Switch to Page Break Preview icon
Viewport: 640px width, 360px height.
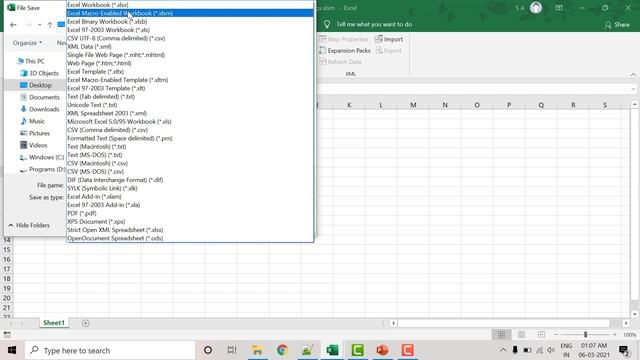(x=541, y=334)
